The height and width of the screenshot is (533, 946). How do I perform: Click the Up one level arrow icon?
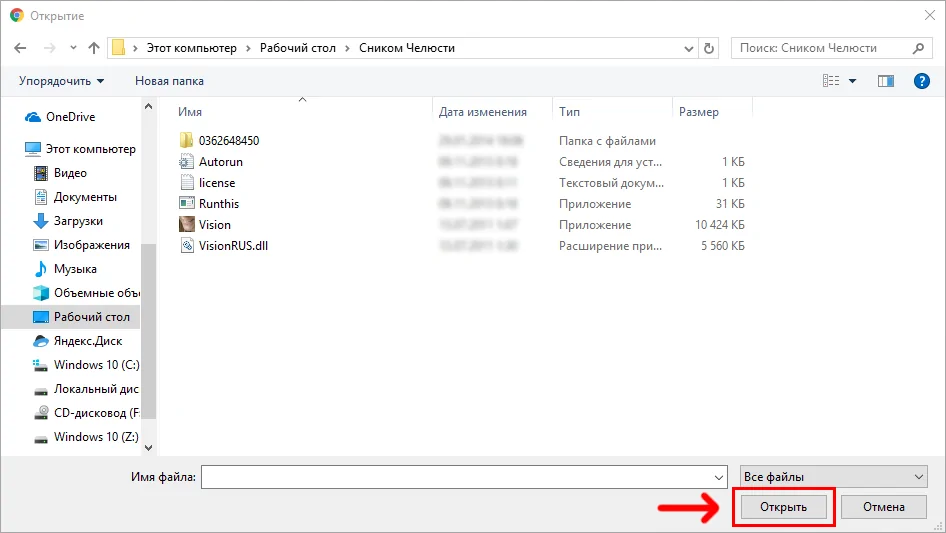click(94, 48)
